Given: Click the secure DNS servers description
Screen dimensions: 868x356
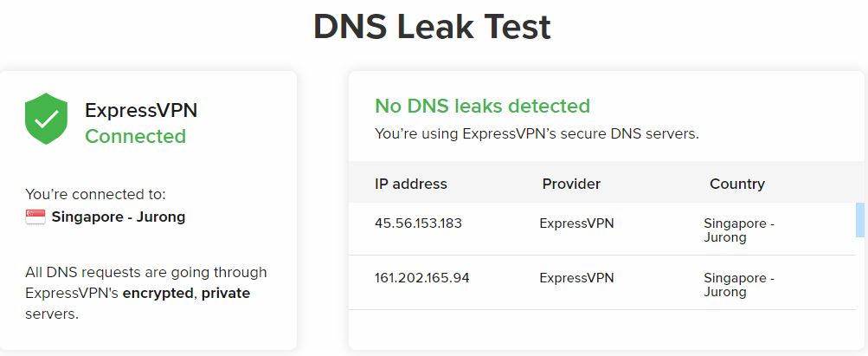Looking at the screenshot, I should 537,134.
